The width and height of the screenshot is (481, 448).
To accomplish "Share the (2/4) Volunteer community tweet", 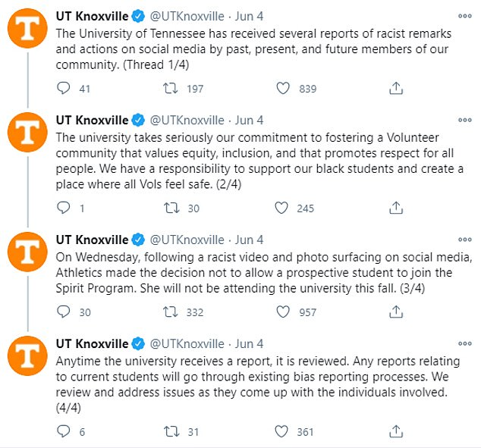I will pos(396,208).
